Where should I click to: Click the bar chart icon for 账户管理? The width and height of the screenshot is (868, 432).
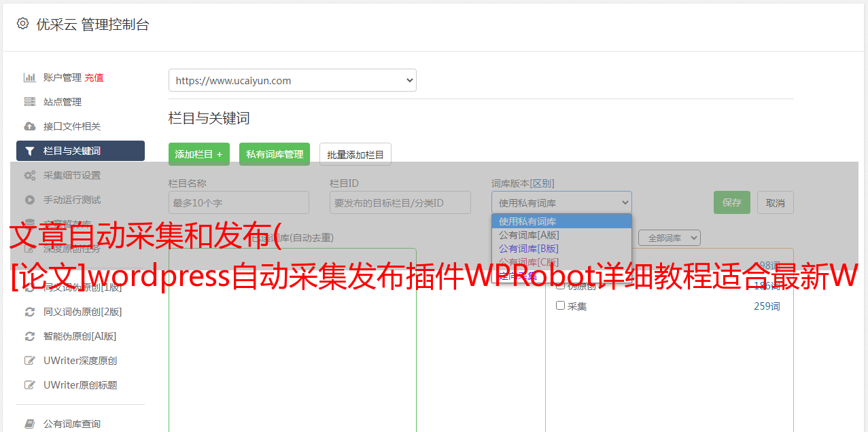point(30,77)
